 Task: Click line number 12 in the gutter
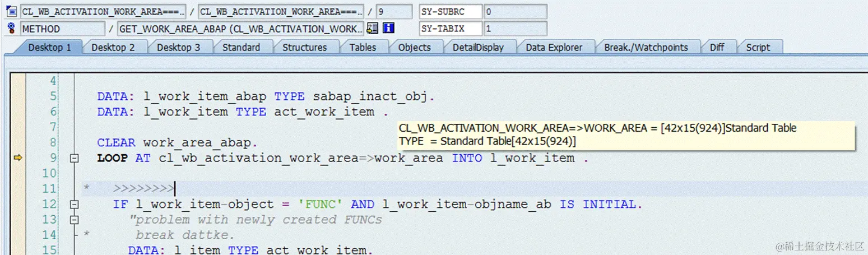pyautogui.click(x=50, y=205)
